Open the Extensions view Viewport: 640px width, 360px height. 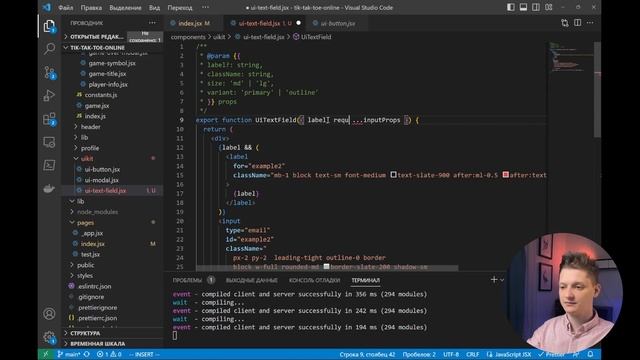[x=49, y=119]
